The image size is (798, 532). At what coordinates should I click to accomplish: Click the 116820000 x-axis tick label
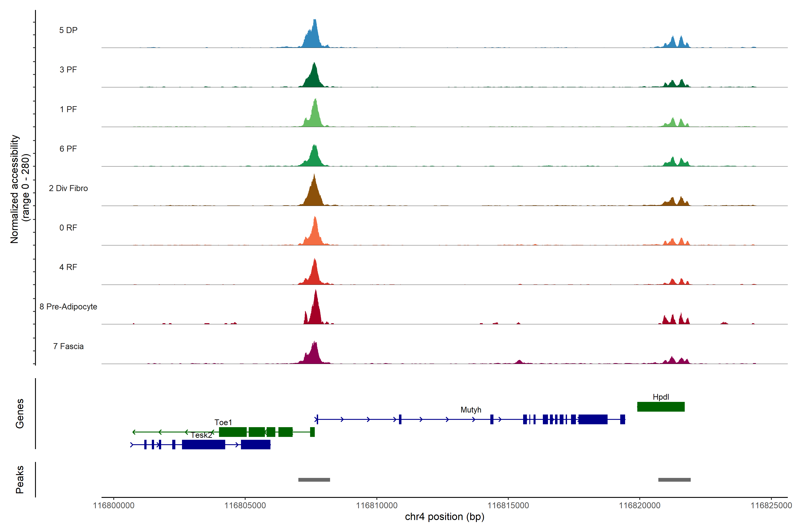click(x=640, y=505)
